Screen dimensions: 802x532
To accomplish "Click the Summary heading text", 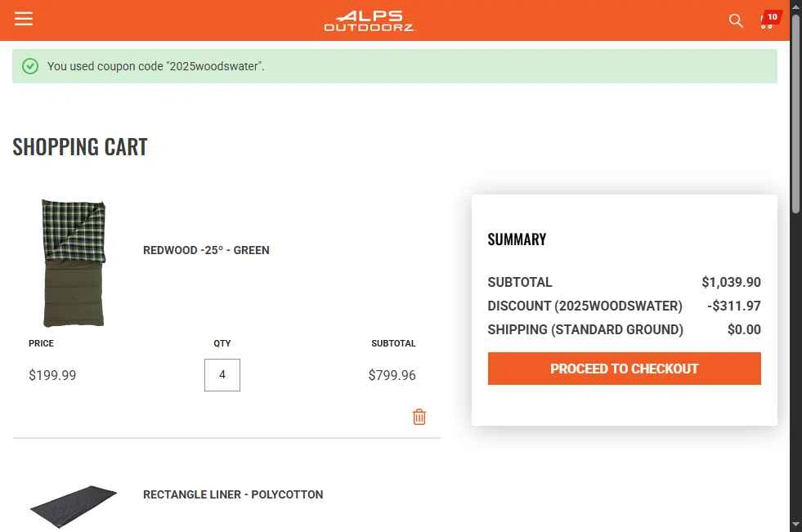I will click(517, 239).
